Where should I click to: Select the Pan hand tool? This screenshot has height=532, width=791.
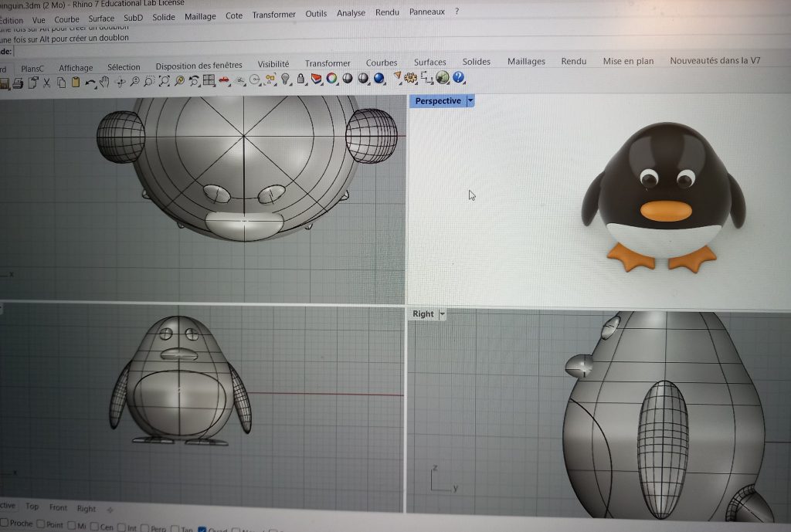pos(104,82)
